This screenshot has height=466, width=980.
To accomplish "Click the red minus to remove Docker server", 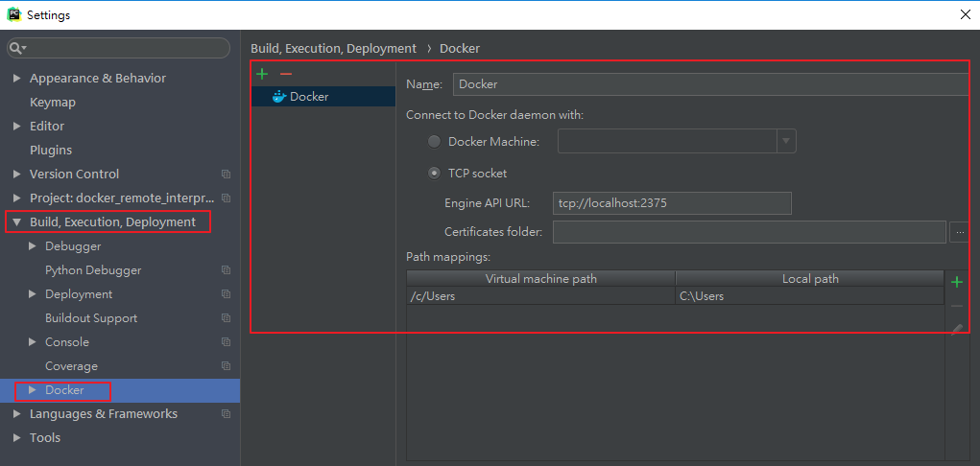I will (286, 75).
